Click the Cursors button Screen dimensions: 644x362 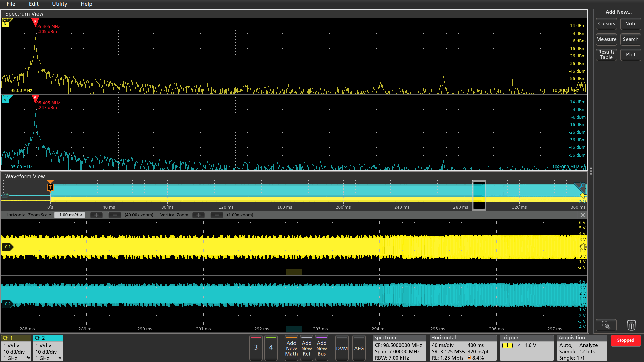606,24
